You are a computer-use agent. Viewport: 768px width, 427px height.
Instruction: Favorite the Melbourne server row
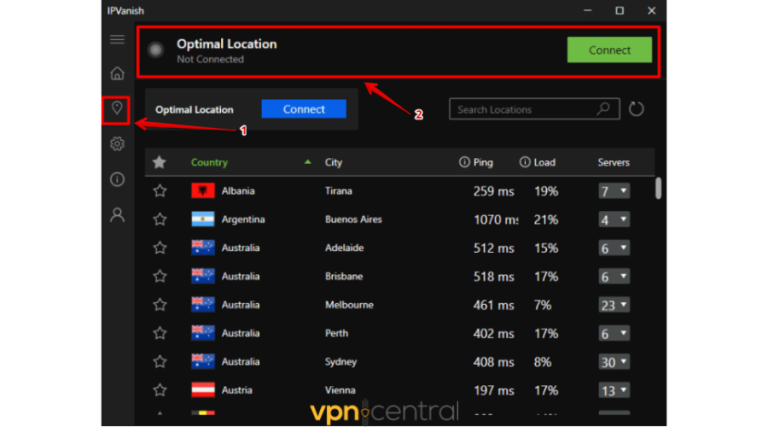160,305
